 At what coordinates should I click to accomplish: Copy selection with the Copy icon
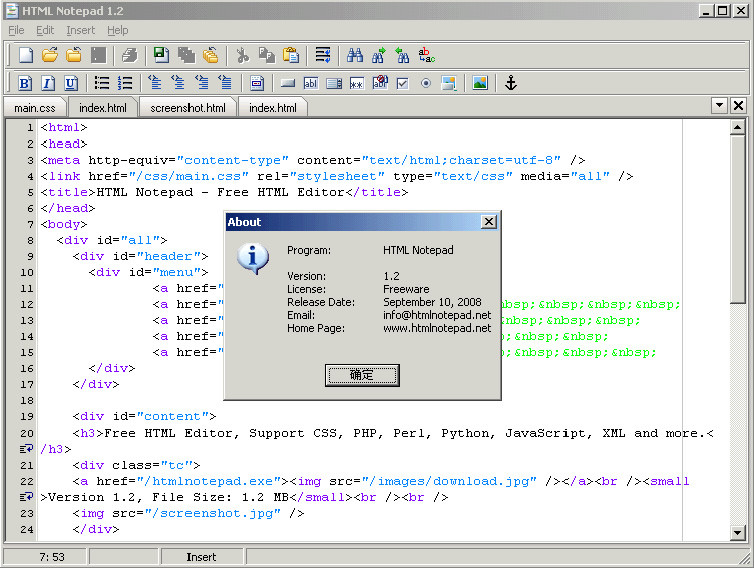(x=266, y=55)
